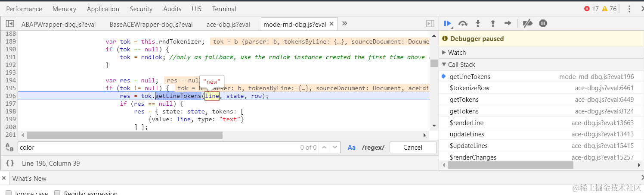Switch to the Performance tab
This screenshot has height=195, width=644.
click(24, 9)
